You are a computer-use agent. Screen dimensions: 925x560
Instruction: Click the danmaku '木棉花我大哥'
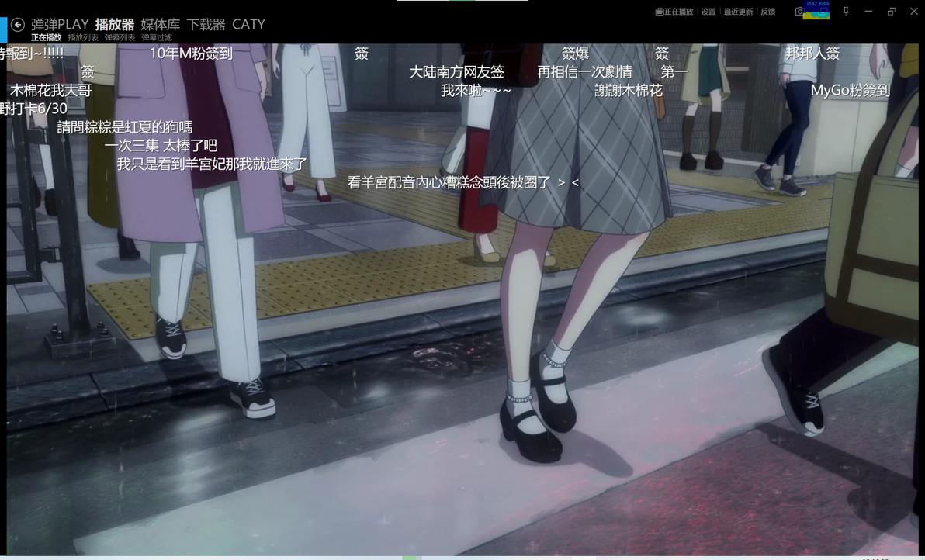tap(50, 90)
